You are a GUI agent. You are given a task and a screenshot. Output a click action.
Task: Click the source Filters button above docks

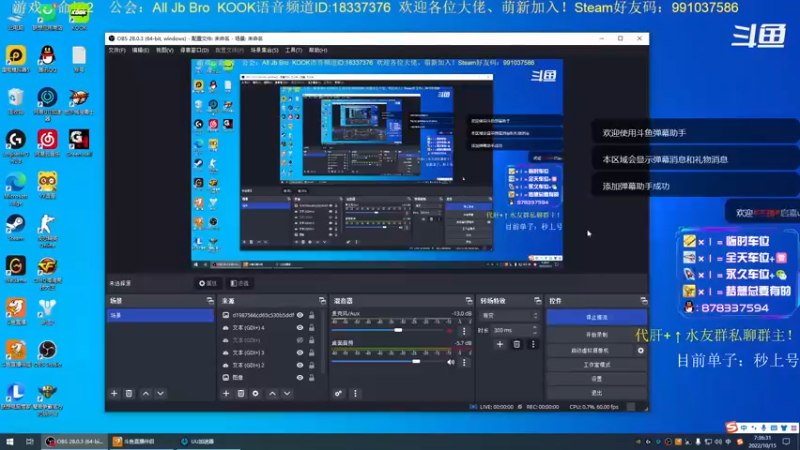240,283
